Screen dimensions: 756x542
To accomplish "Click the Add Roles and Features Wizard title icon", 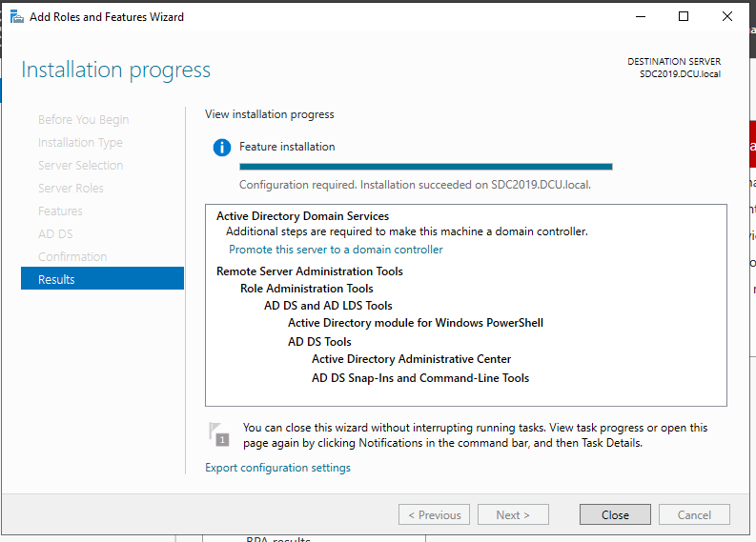I will pyautogui.click(x=16, y=16).
